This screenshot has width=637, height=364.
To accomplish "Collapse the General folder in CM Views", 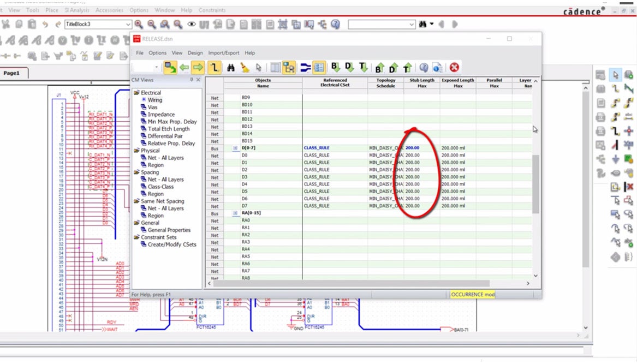I will pyautogui.click(x=137, y=223).
